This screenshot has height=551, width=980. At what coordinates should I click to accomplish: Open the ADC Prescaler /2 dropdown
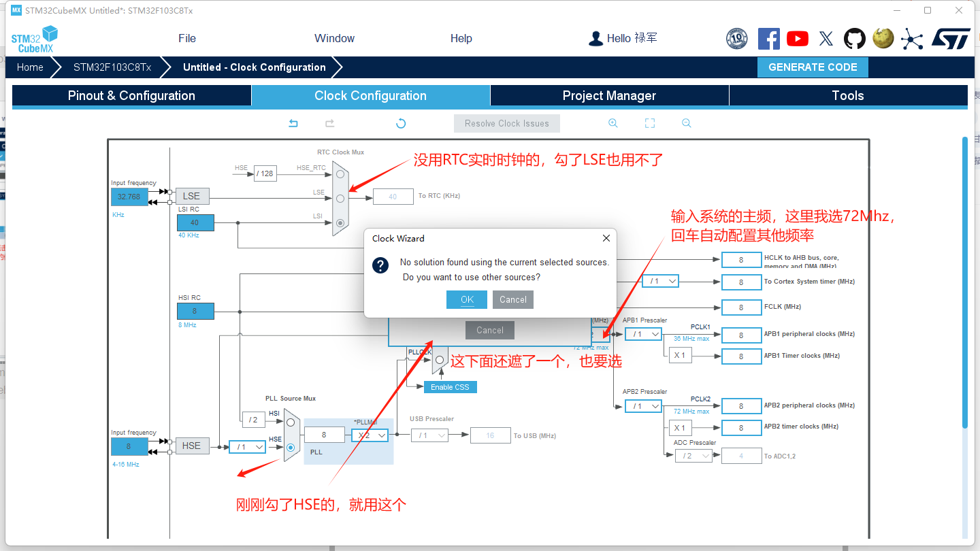point(693,456)
